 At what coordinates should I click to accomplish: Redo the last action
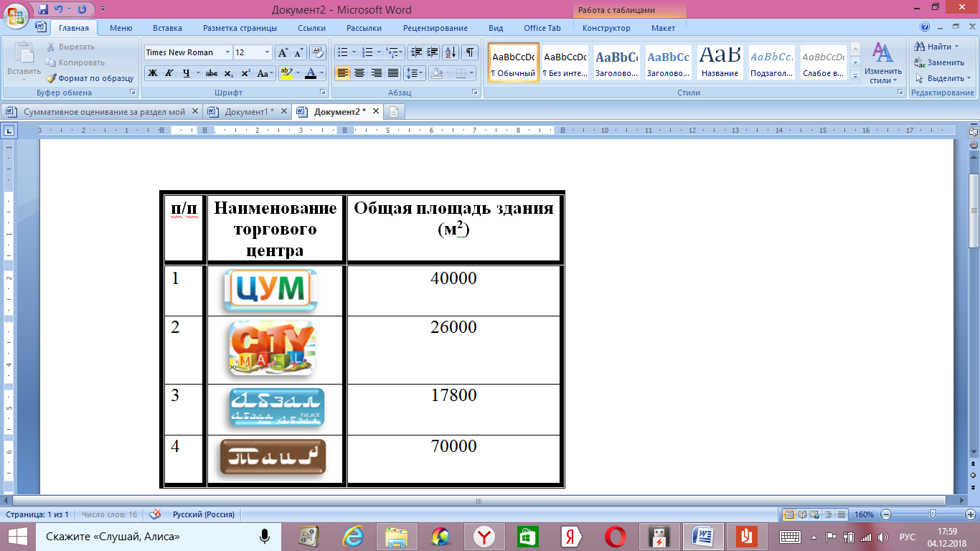[x=82, y=9]
